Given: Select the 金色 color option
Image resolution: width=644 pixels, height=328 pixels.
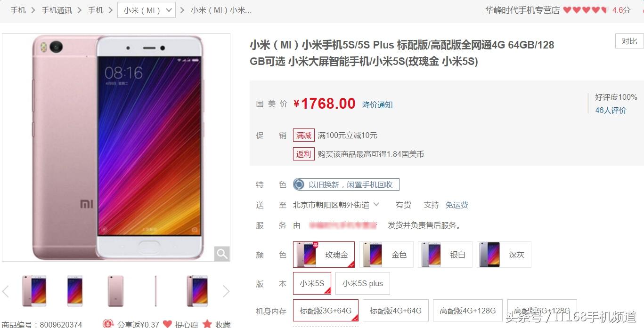Looking at the screenshot, I should 386,255.
